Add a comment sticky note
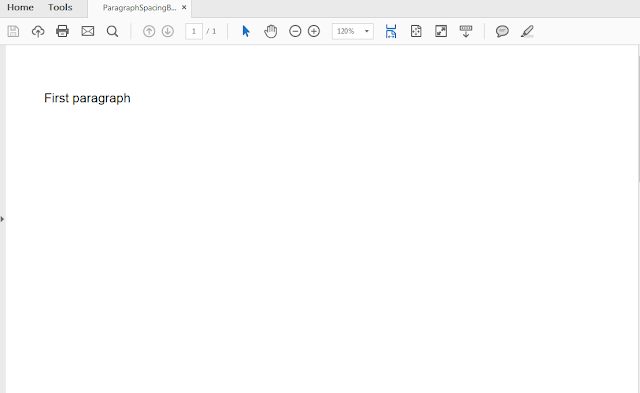This screenshot has height=393, width=640. pyautogui.click(x=502, y=31)
